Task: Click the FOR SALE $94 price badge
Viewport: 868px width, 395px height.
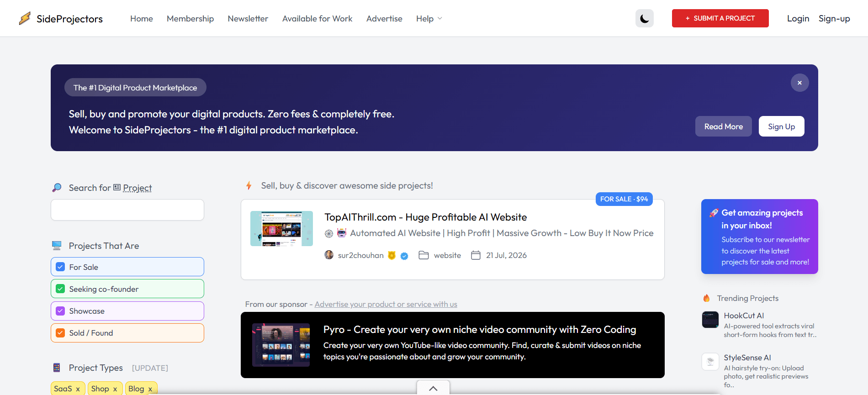Action: click(x=624, y=199)
